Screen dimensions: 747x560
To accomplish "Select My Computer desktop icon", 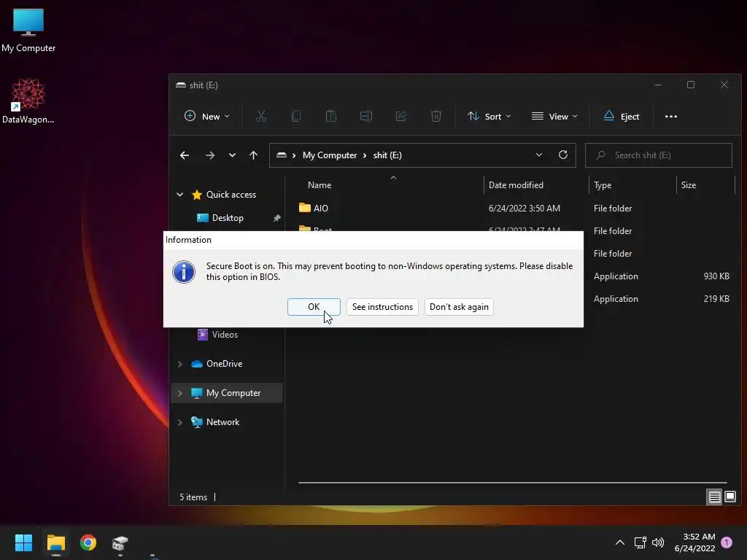I will (28, 31).
